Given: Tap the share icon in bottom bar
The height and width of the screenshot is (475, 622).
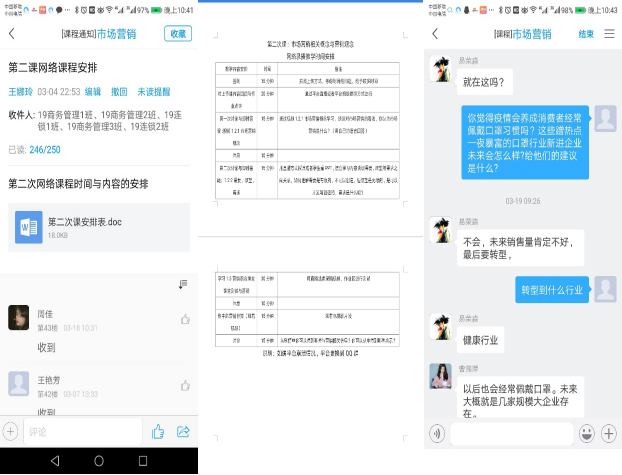Looking at the screenshot, I should coord(184,431).
